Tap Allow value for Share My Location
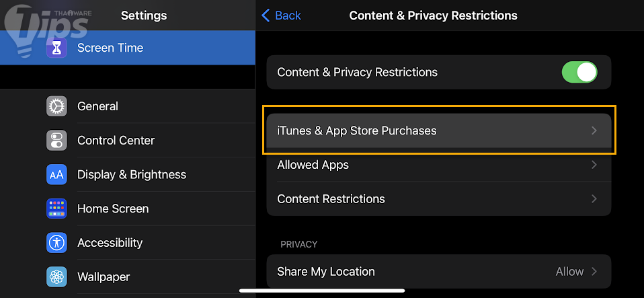 point(569,272)
